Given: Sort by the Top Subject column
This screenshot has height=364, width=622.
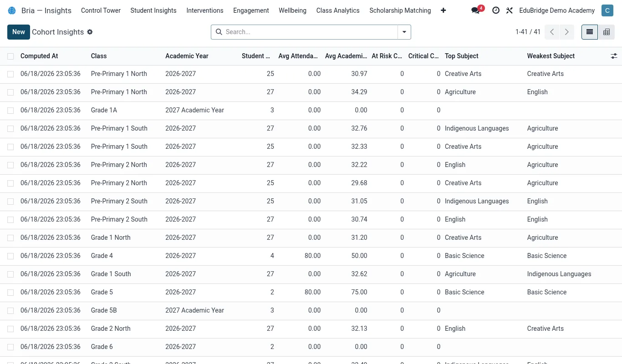Looking at the screenshot, I should tap(462, 56).
